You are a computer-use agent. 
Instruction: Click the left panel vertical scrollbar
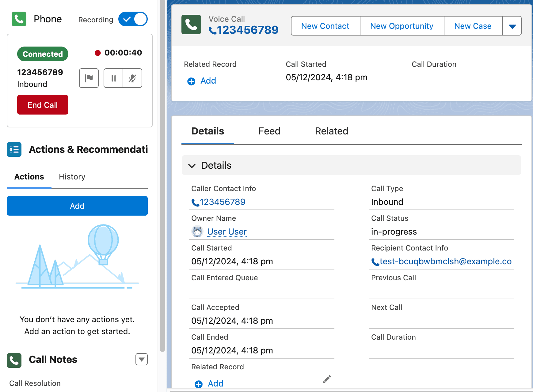pos(162,184)
